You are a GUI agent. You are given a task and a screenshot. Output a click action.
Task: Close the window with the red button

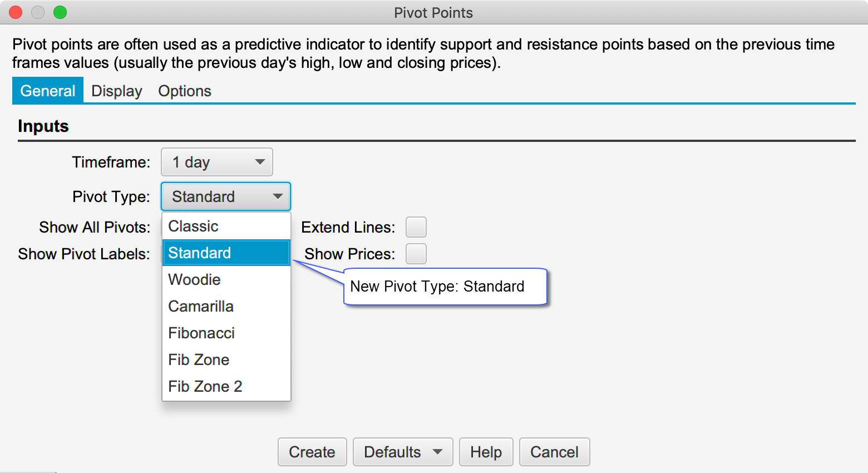[16, 12]
